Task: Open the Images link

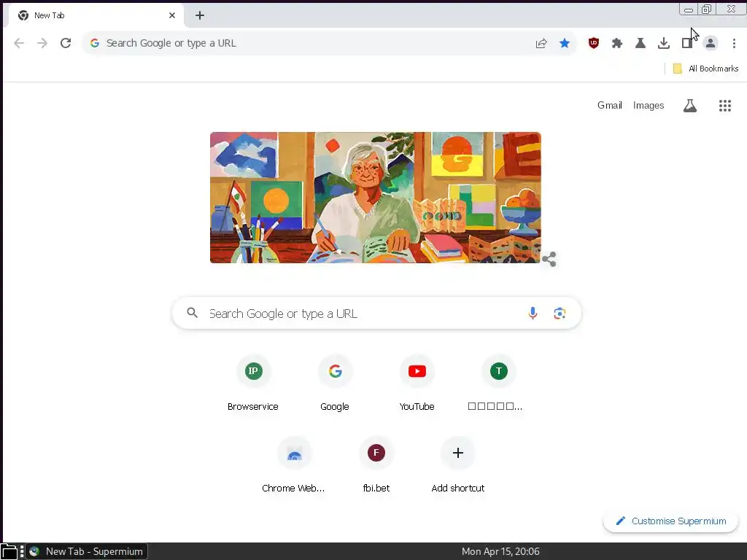Action: click(649, 105)
